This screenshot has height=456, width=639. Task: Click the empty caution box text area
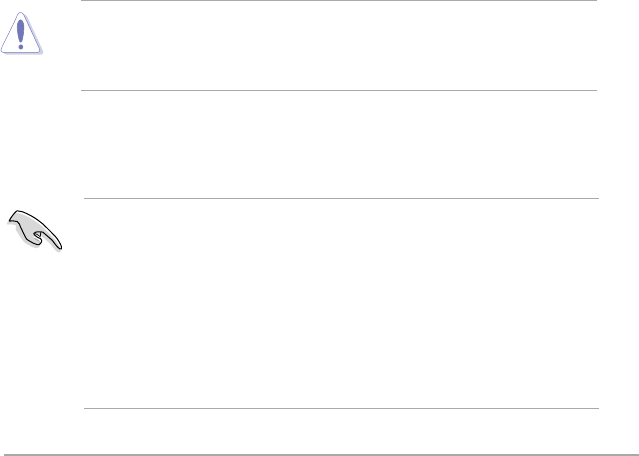click(x=338, y=47)
